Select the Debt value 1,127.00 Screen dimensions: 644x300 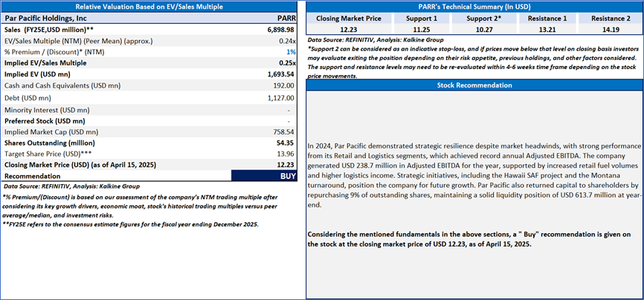pyautogui.click(x=280, y=97)
